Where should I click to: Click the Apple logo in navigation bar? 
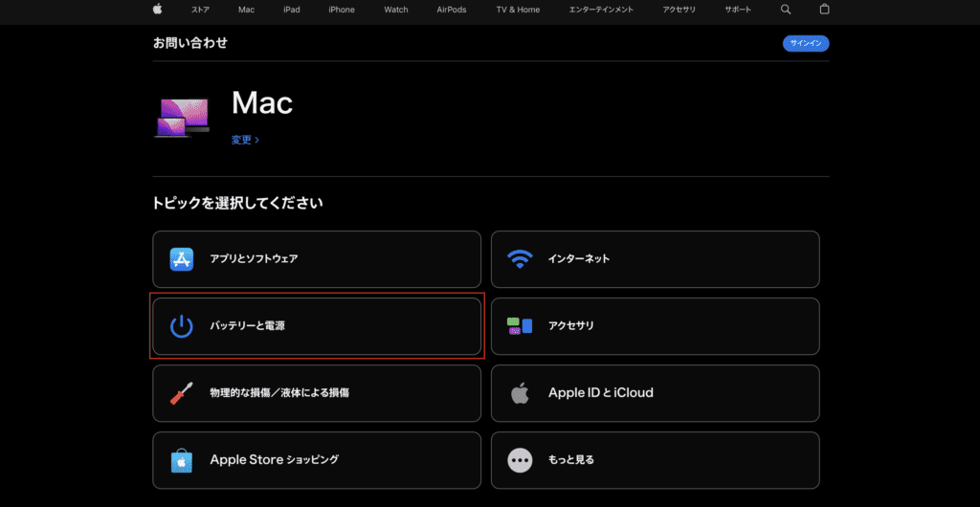point(158,9)
